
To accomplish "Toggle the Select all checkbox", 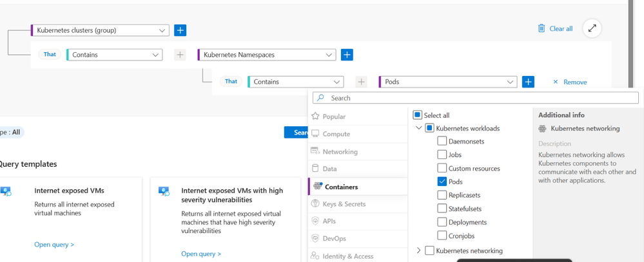I will (x=417, y=115).
